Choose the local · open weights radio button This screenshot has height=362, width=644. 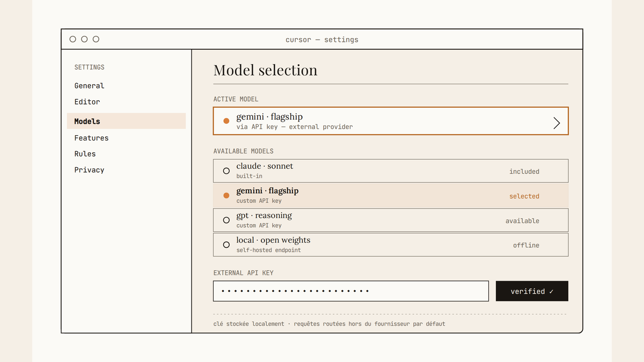point(226,245)
